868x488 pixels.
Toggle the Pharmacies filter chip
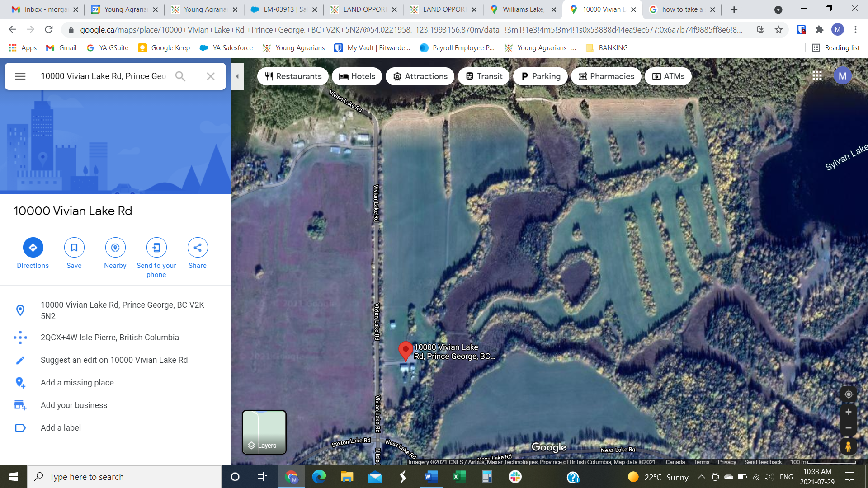[606, 76]
